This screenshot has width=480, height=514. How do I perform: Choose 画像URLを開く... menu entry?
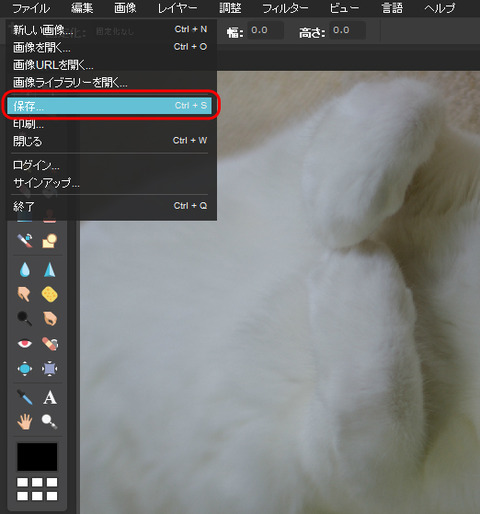[x=110, y=65]
